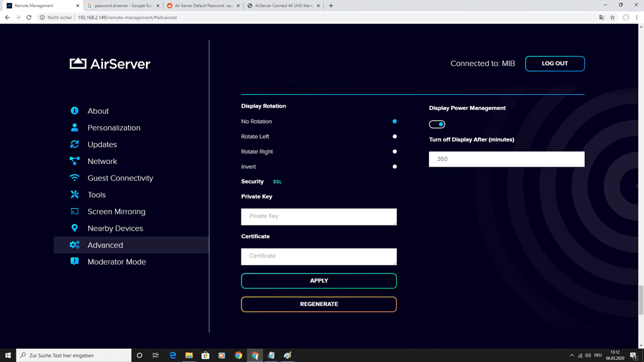Viewport: 644px width, 362px height.
Task: Click the Nearby Devices location pin icon
Action: (x=74, y=228)
